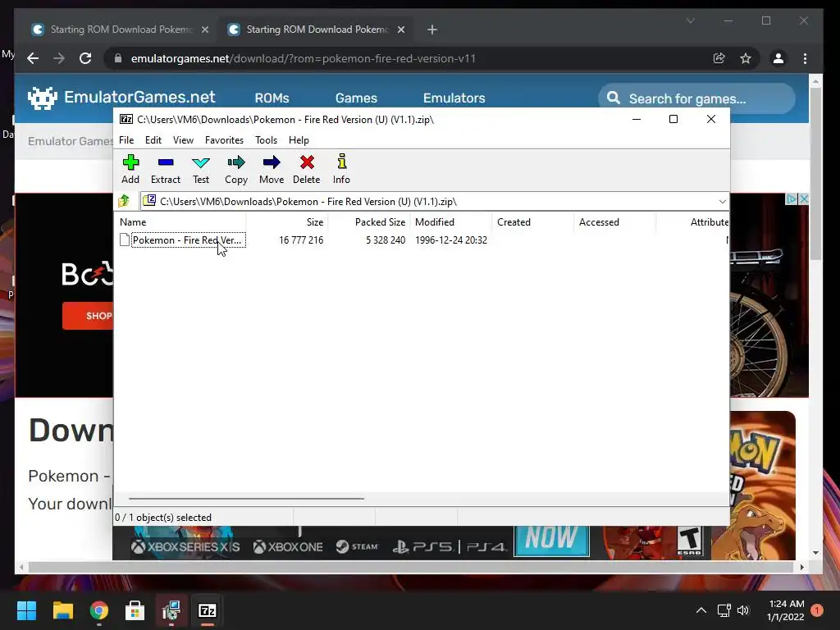Open the volume control in tray

743,610
